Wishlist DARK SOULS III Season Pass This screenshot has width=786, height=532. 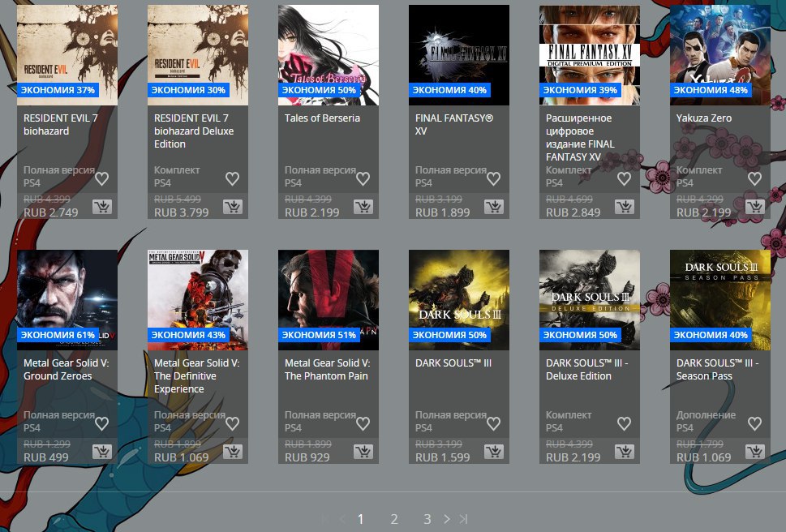[x=755, y=423]
